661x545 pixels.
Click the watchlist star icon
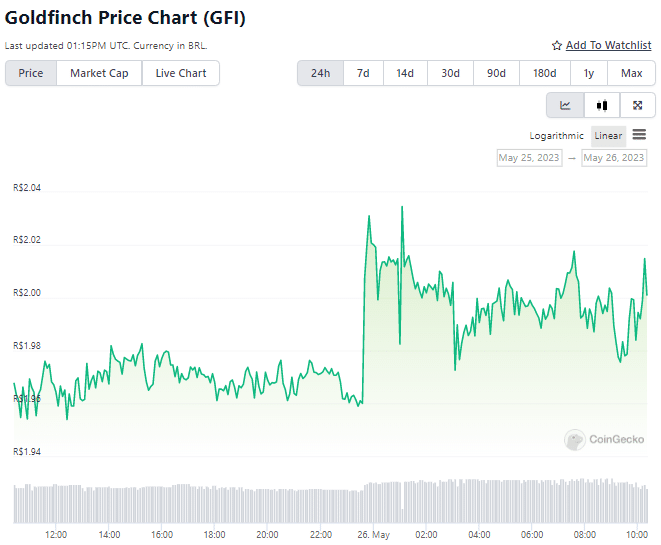coord(557,46)
